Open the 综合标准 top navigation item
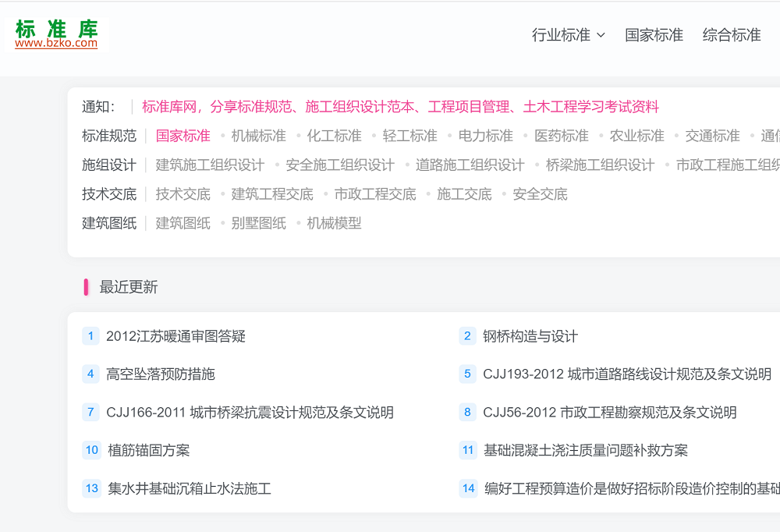This screenshot has width=780, height=532. [x=731, y=35]
